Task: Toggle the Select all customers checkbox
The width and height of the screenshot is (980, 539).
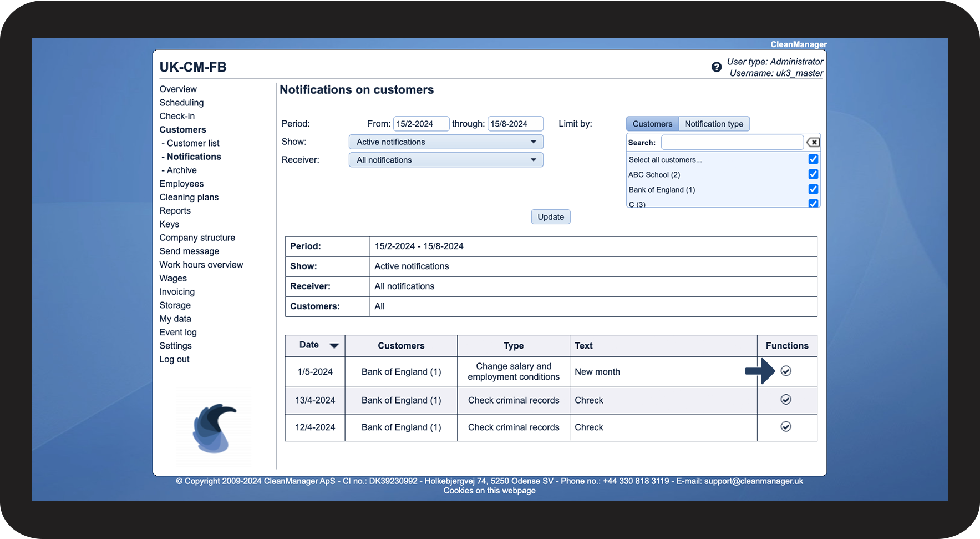Action: click(x=813, y=159)
